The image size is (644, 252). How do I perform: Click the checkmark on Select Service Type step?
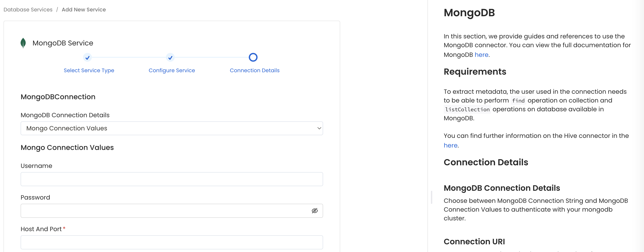[x=87, y=57]
